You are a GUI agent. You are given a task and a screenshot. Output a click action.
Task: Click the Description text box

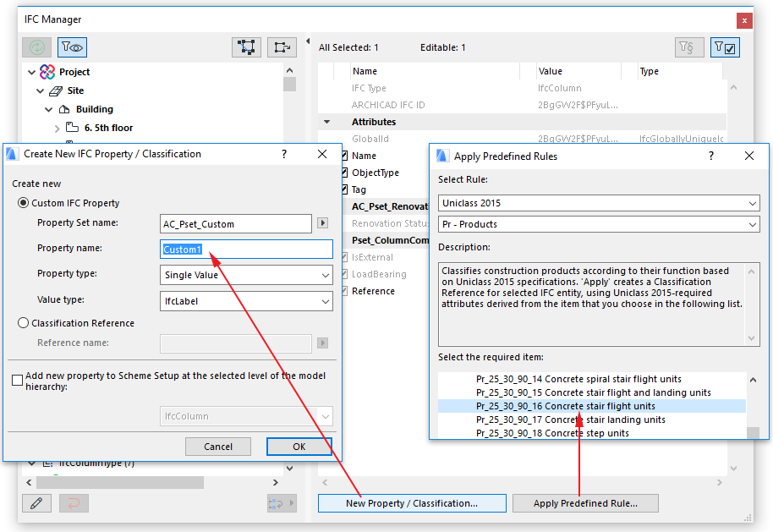pos(599,304)
